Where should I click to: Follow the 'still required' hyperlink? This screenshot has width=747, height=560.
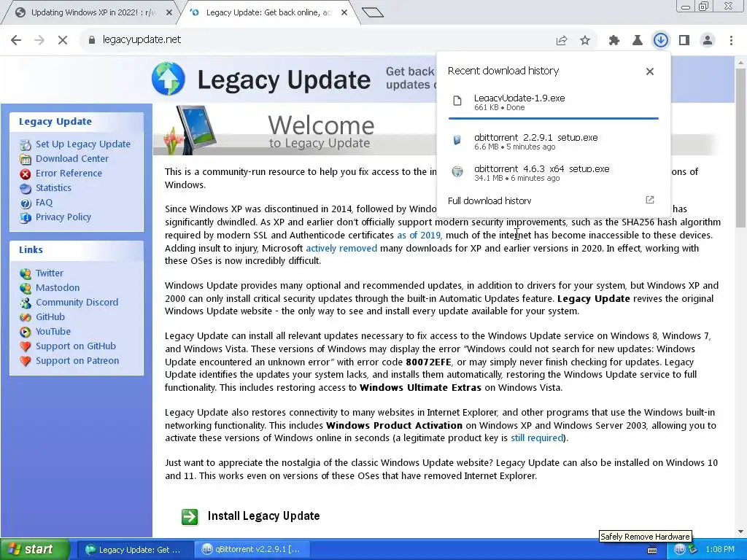coord(537,438)
